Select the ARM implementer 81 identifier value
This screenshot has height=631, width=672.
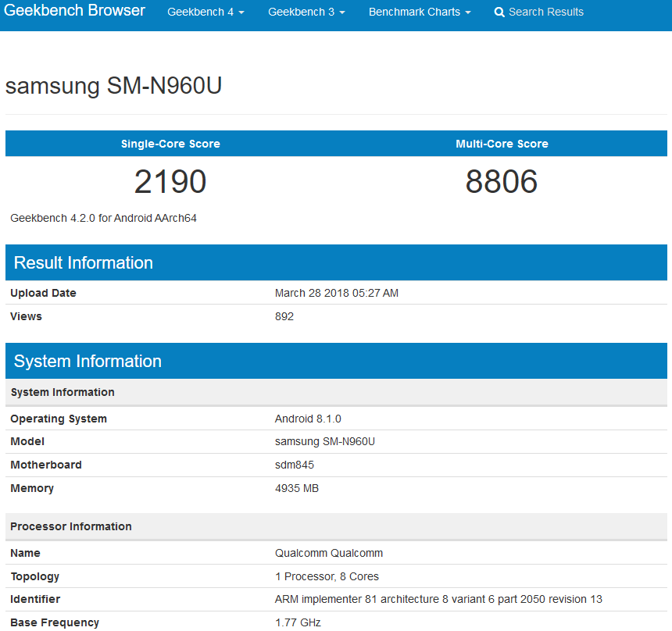tap(438, 599)
